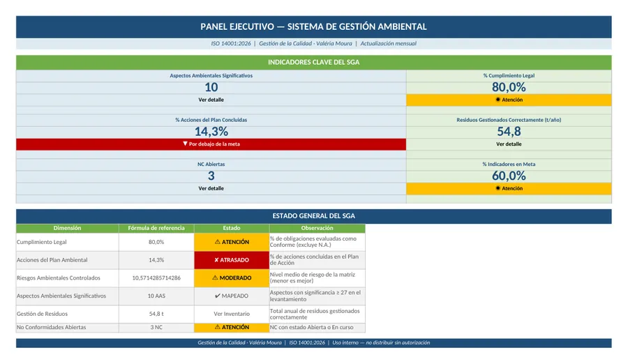Click the '10 AAS' cell
This screenshot has height=364, width=628.
tap(156, 296)
